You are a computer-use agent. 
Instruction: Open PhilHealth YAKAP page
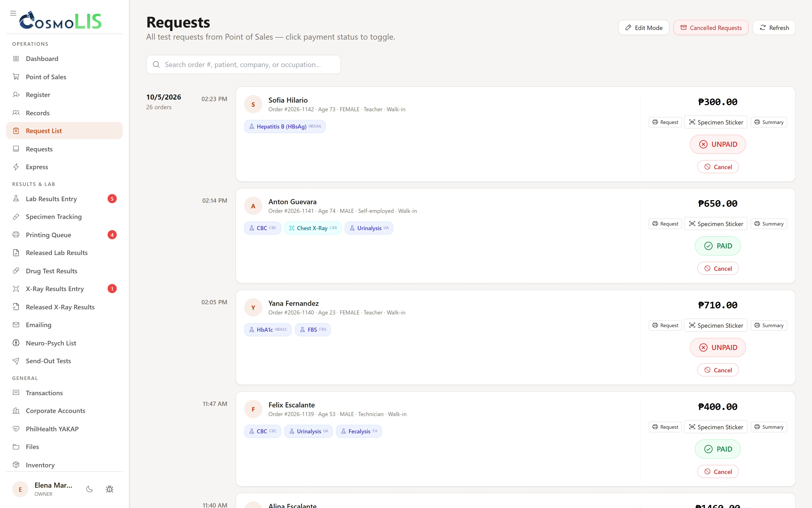pos(64,429)
